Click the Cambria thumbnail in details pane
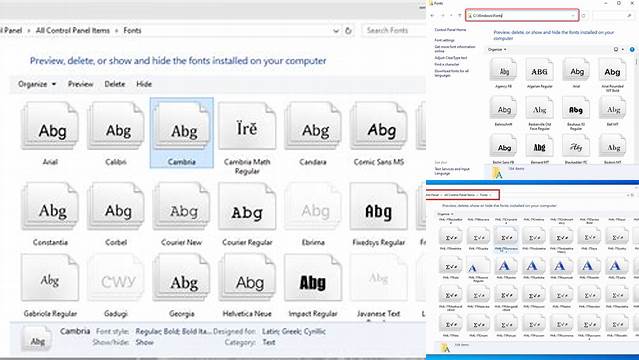Viewport: 639px width, 360px height. click(x=37, y=339)
